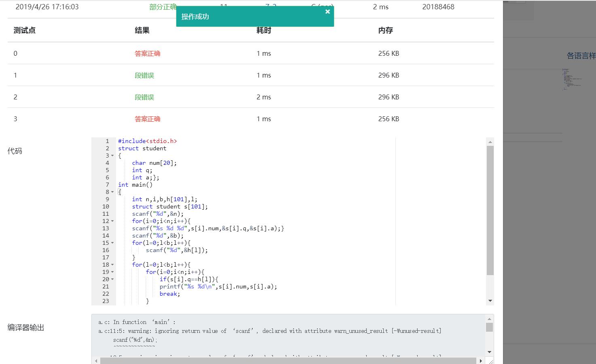The height and width of the screenshot is (364, 596).
Task: Click the 各语言样 link in background page
Action: tap(581, 56)
